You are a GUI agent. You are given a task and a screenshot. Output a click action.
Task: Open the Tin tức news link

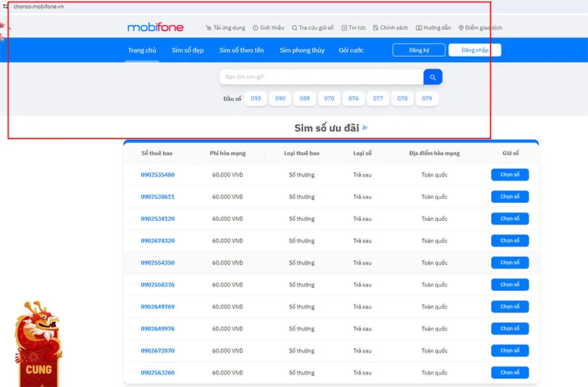pyautogui.click(x=353, y=28)
